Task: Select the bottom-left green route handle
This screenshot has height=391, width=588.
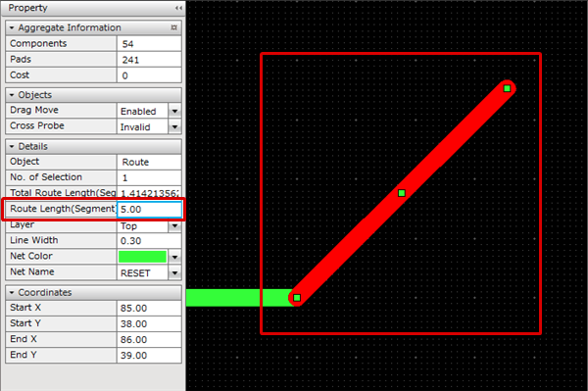Action: click(297, 298)
